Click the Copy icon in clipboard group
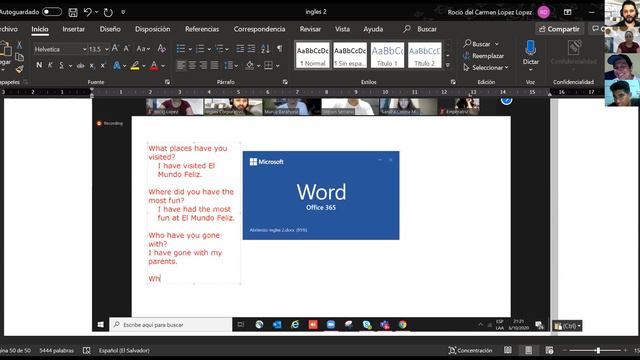 click(19, 58)
